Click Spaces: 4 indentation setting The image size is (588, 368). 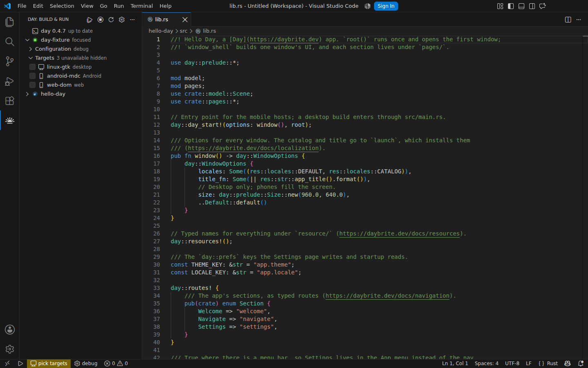coord(487,364)
